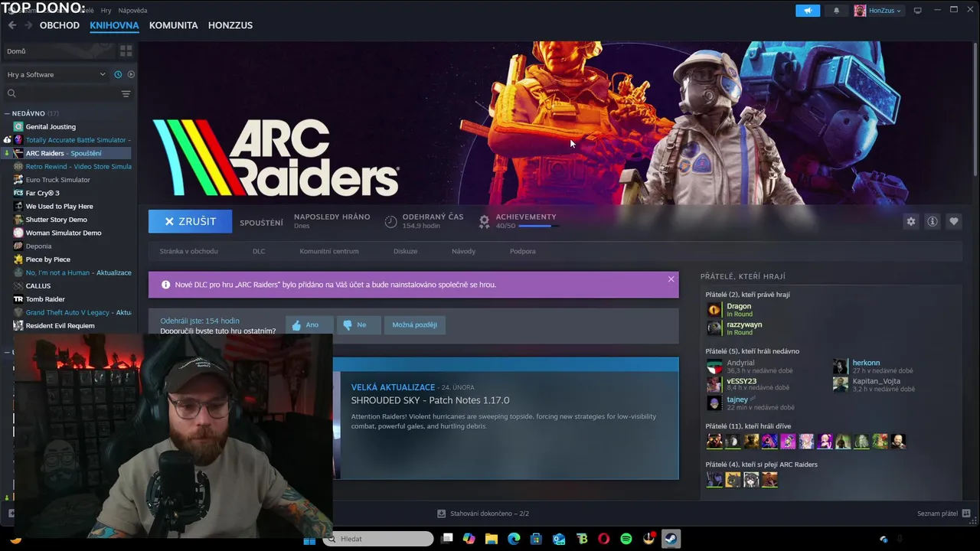Image resolution: width=980 pixels, height=551 pixels.
Task: Open Opera browser from taskbar
Action: click(x=603, y=539)
